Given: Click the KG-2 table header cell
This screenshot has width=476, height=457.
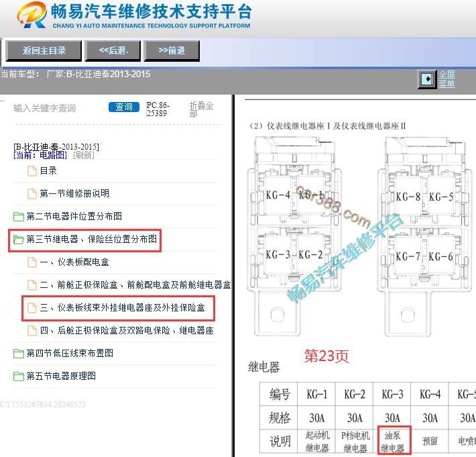Looking at the screenshot, I should 354,395.
